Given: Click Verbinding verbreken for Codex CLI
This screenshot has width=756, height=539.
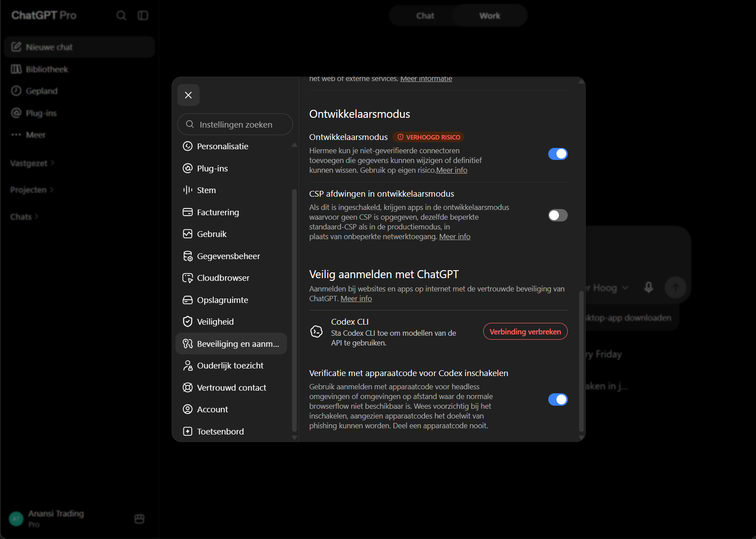Looking at the screenshot, I should tap(525, 331).
